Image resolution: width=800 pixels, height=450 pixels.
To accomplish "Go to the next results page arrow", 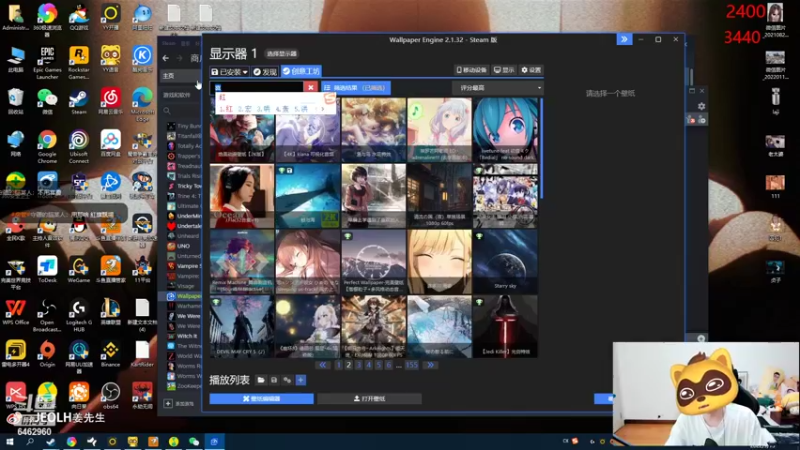I will 430,365.
